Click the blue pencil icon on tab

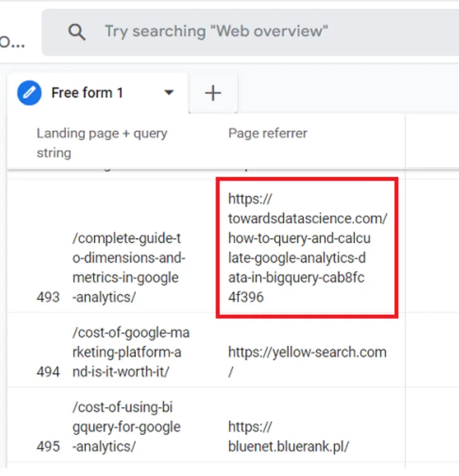click(29, 93)
